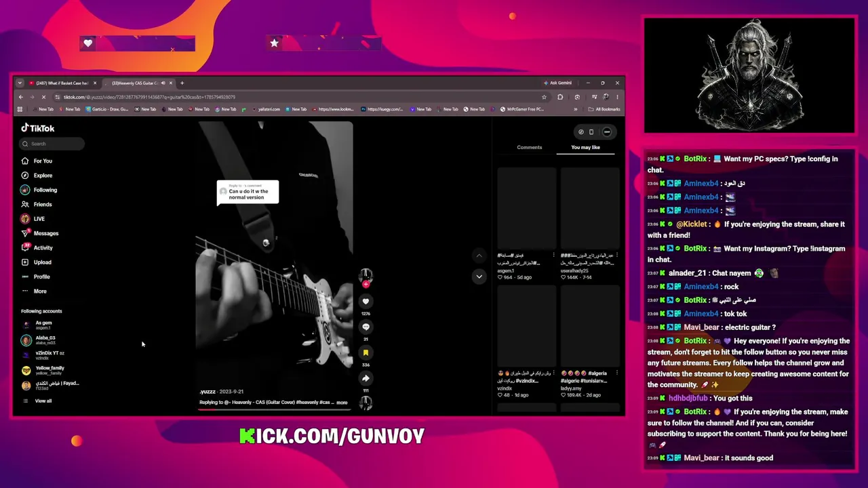868x488 pixels.
Task: Open the tab search dropdown
Action: 20,83
